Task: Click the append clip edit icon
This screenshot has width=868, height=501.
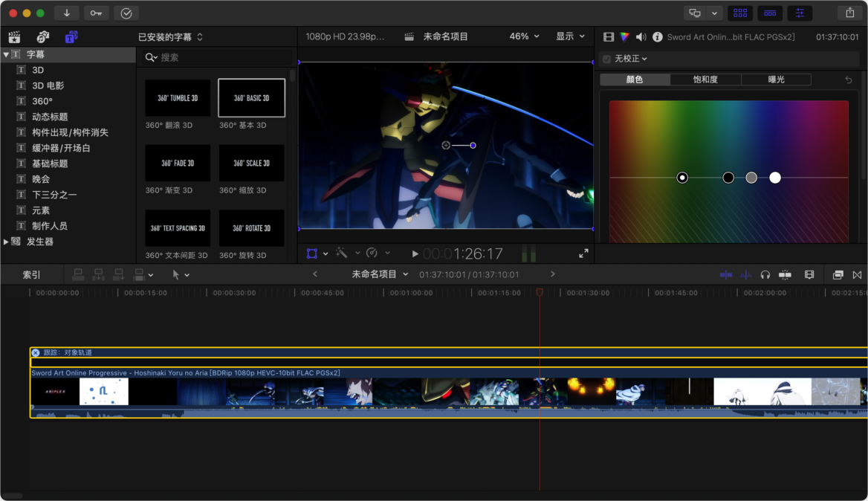Action: (118, 274)
